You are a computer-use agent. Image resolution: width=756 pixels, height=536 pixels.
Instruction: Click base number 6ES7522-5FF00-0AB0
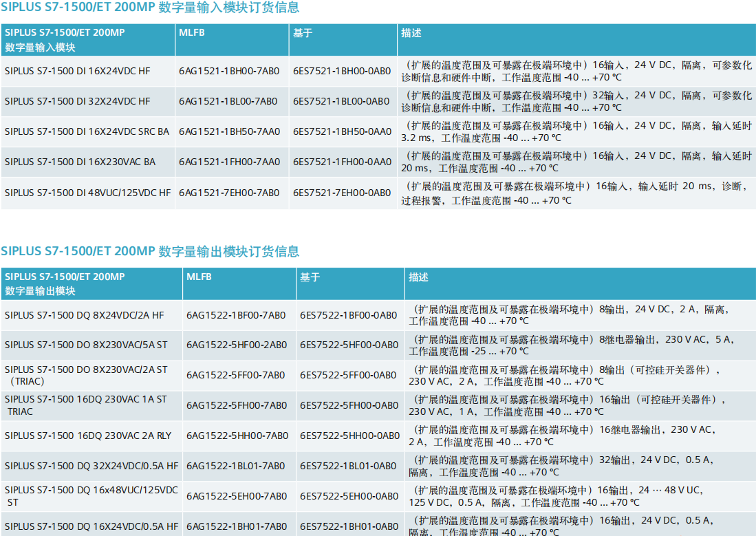tap(348, 376)
